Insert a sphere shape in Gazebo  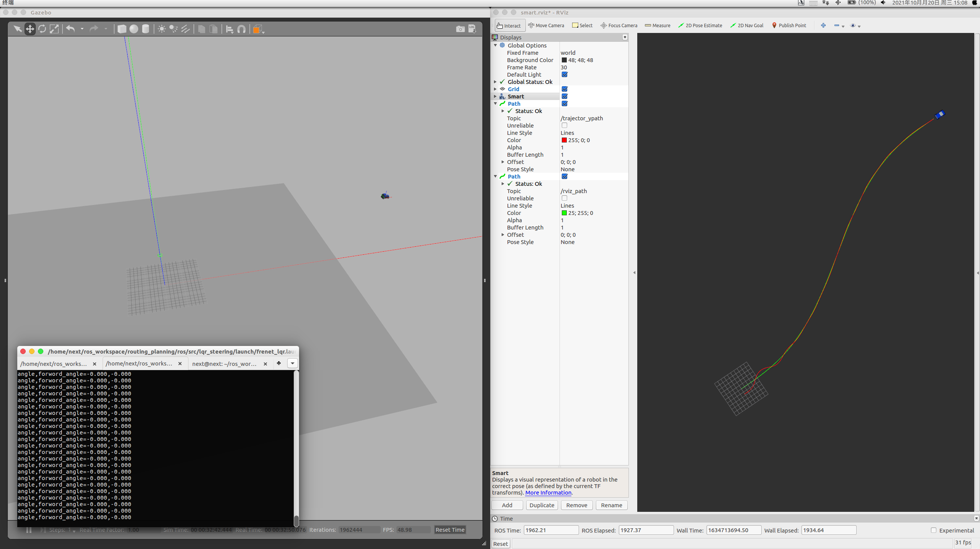[x=134, y=29]
